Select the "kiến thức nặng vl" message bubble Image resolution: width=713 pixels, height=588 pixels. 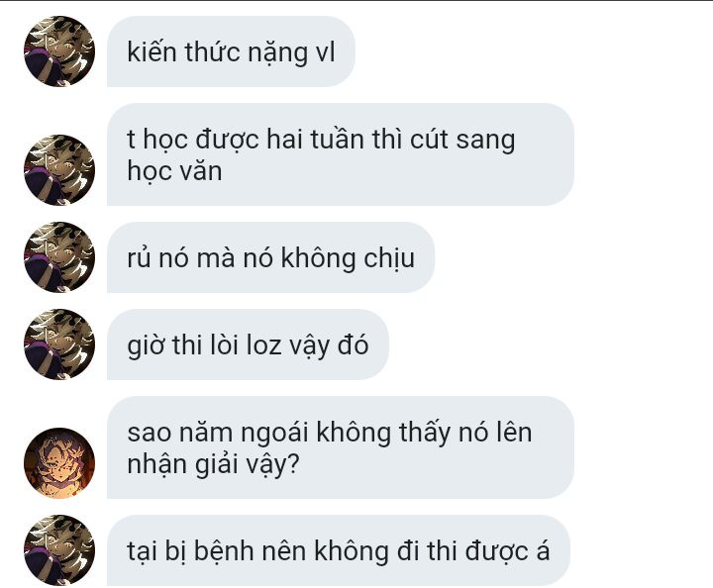[x=231, y=51]
